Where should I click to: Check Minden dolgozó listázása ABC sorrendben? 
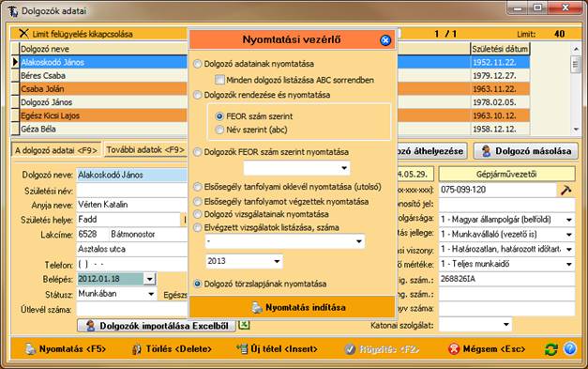(x=219, y=80)
